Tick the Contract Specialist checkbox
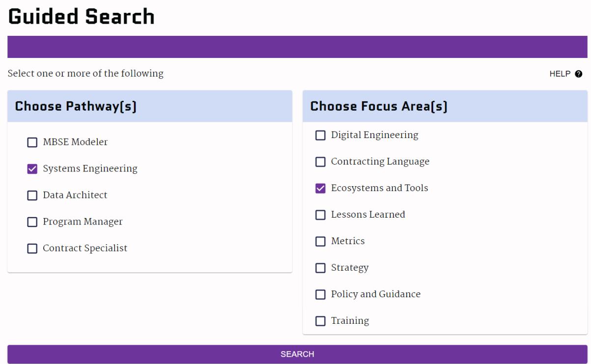This screenshot has height=364, width=591. coord(32,249)
